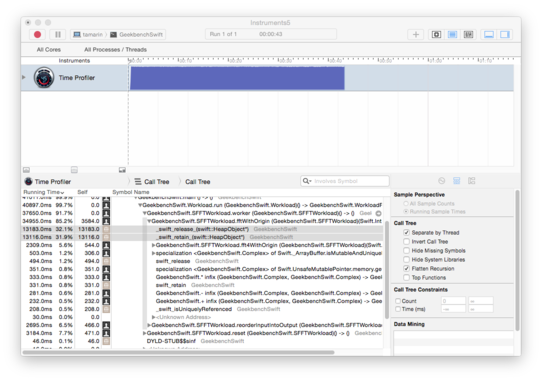Open the Time Profiler detail menu
This screenshot has height=381, width=542.
pos(48,182)
